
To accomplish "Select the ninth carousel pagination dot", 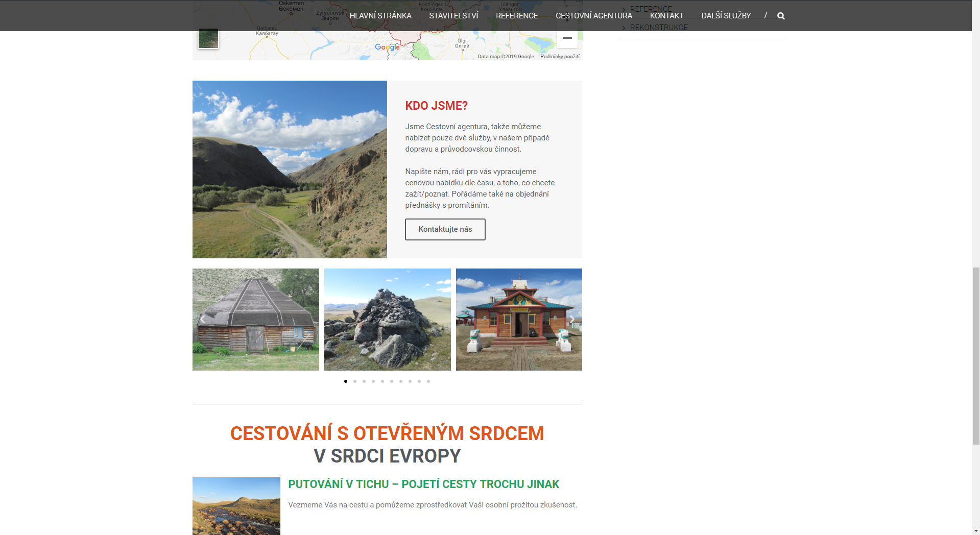I will (x=419, y=381).
